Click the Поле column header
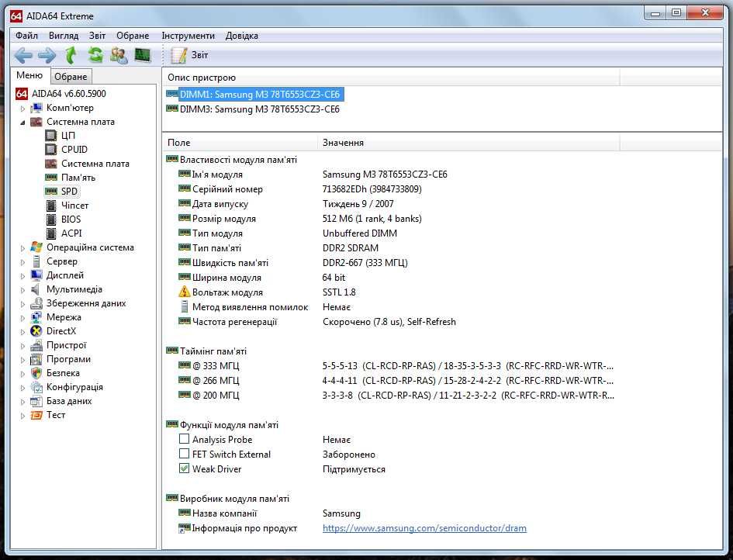The height and width of the screenshot is (560, 733). [240, 143]
